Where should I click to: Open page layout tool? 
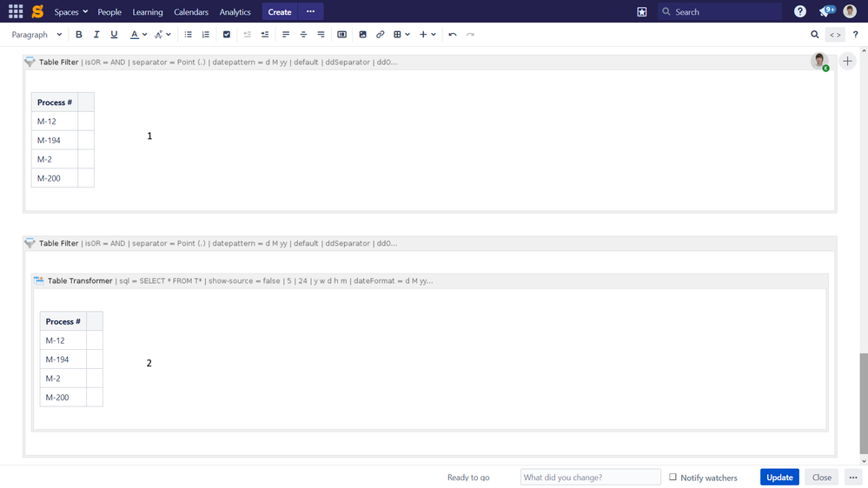click(342, 35)
